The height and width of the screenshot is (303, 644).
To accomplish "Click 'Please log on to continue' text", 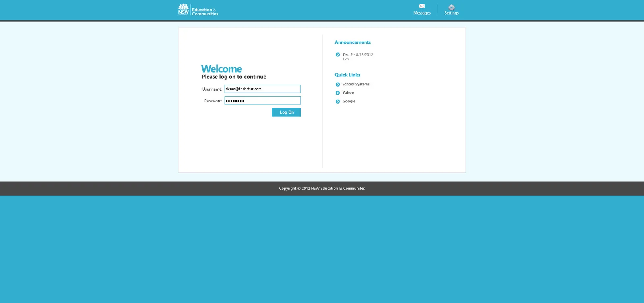I will tap(234, 77).
